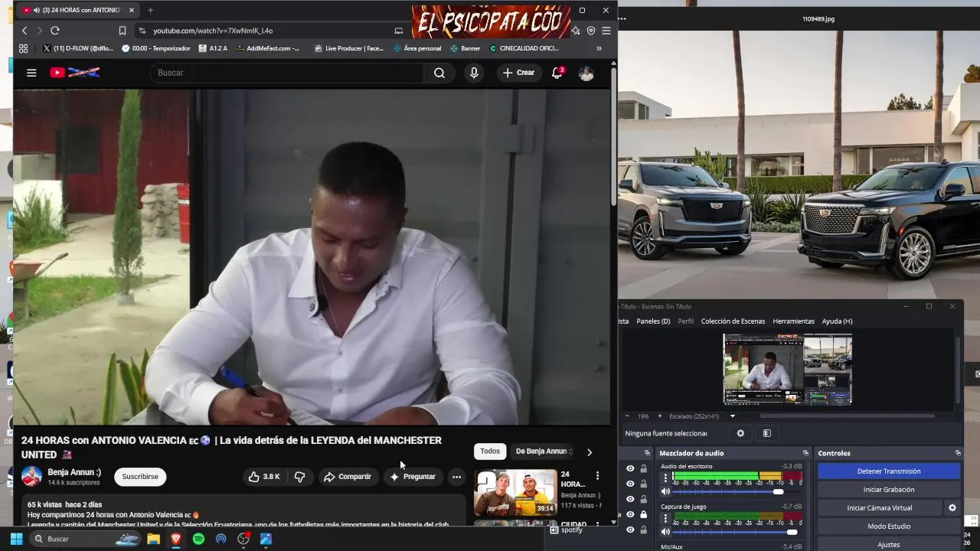This screenshot has height=551, width=980.
Task: Open new browser tab
Action: pyautogui.click(x=150, y=10)
